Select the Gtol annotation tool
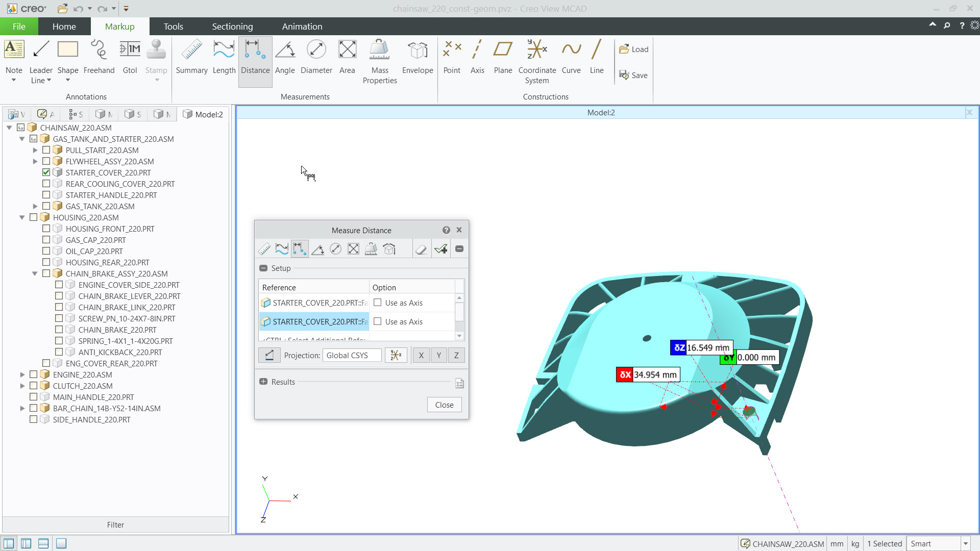The width and height of the screenshot is (980, 551). point(130,57)
